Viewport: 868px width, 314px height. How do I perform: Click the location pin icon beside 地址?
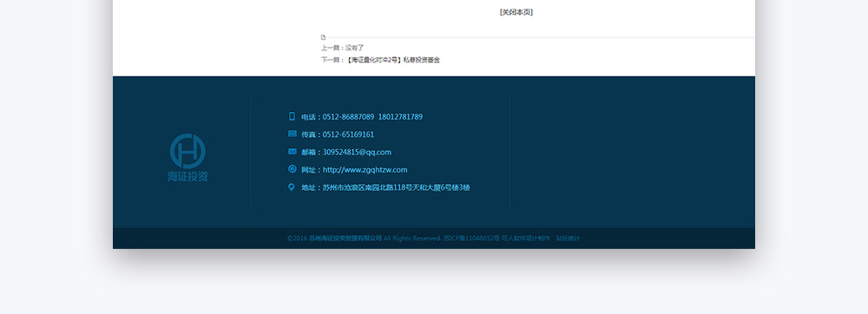pos(292,187)
